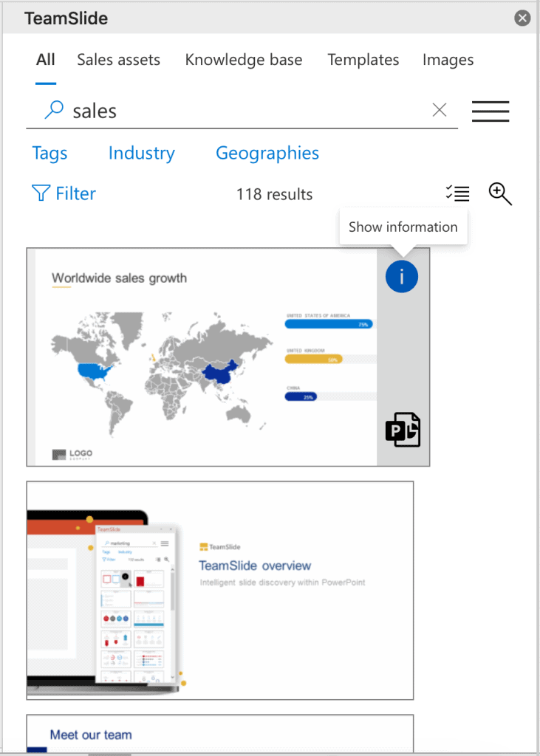Click the TeamSlide panel title
This screenshot has height=756, width=540.
pos(66,18)
